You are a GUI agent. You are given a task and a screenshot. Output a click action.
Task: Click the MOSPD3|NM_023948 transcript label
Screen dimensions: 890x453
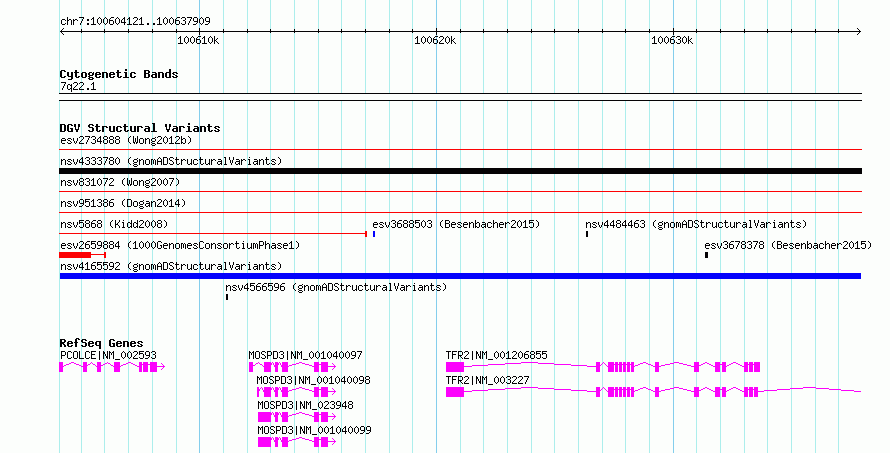coord(305,405)
